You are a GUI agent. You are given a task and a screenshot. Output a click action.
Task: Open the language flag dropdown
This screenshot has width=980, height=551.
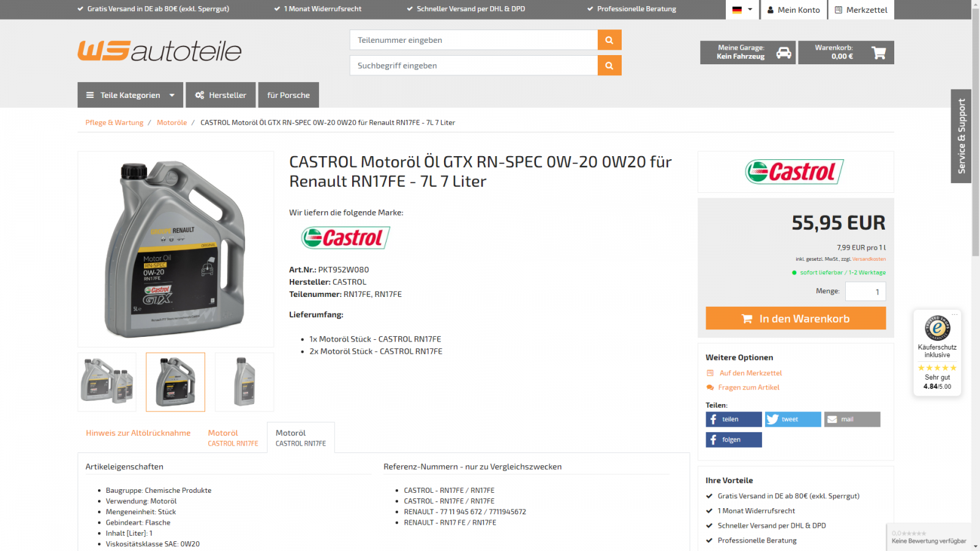[x=742, y=10]
